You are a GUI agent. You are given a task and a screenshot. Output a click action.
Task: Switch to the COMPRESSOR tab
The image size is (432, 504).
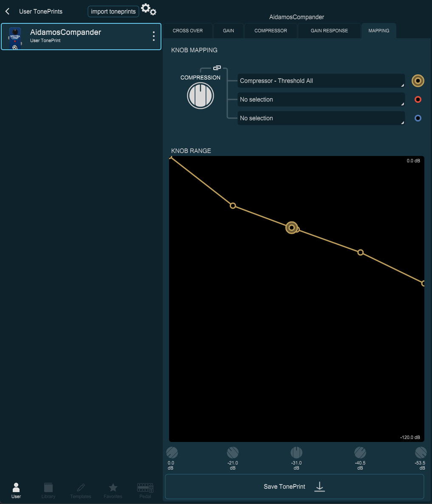271,31
